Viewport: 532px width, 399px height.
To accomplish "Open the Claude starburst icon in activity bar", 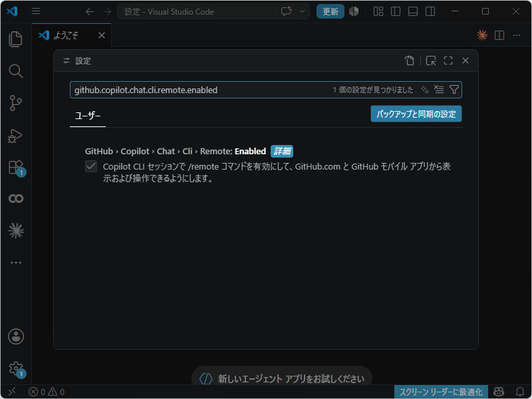I will pyautogui.click(x=15, y=231).
